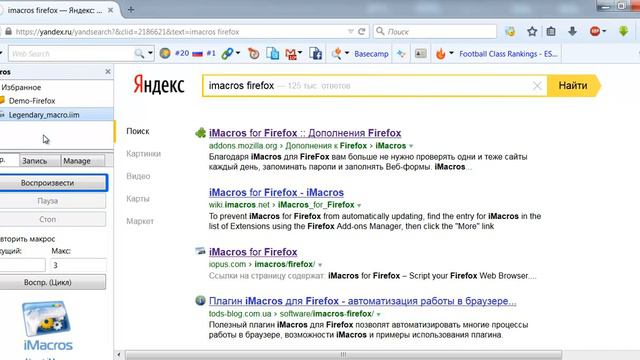Switch to Карты search section
Screen dimensions: 640x360
point(138,198)
